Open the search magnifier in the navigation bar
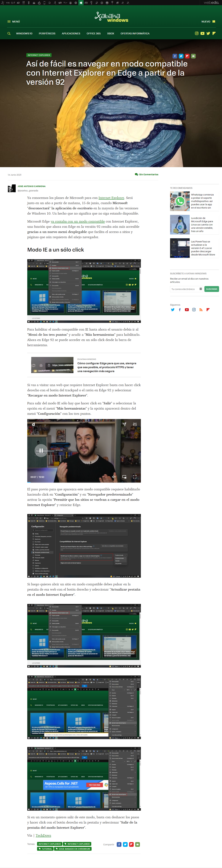The height and width of the screenshot is (868, 222). point(9,33)
